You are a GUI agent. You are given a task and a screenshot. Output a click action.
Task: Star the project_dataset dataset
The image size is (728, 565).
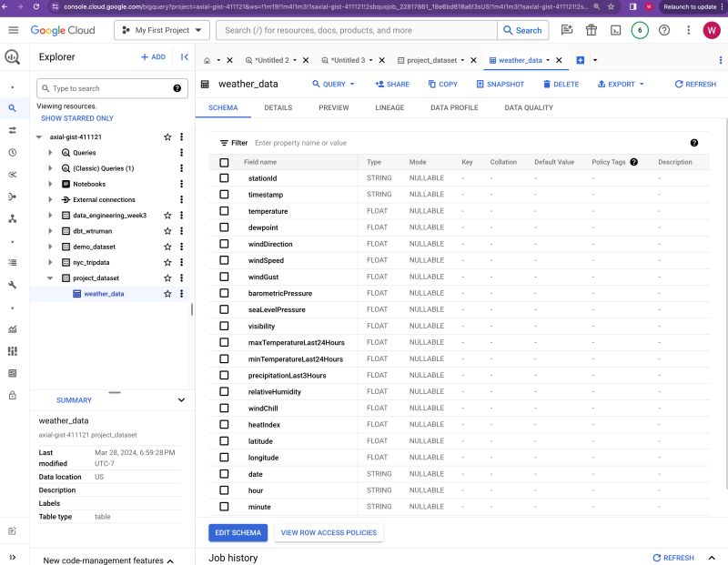pos(167,278)
